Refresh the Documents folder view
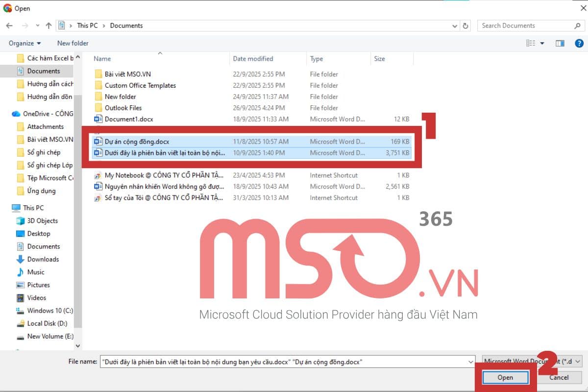 coord(466,25)
